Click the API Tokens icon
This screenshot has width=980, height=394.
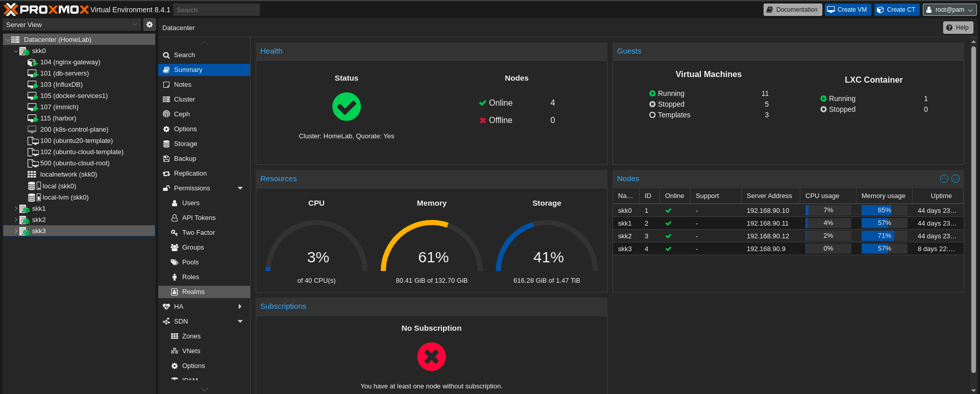175,218
